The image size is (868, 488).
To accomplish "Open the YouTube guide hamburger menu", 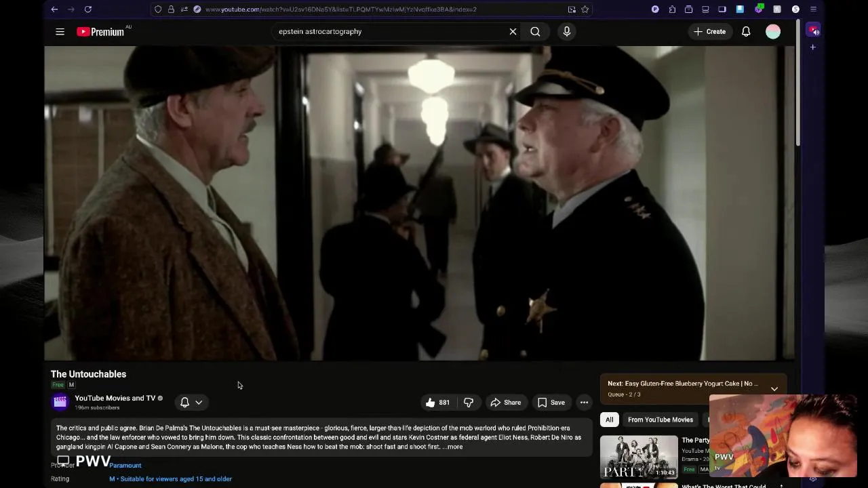I will (60, 32).
